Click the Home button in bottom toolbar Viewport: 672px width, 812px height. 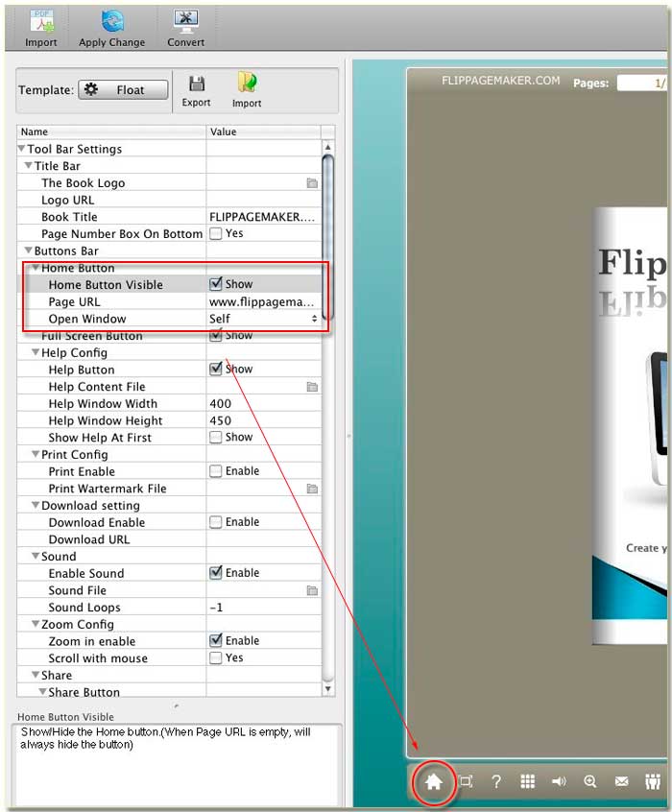[434, 781]
